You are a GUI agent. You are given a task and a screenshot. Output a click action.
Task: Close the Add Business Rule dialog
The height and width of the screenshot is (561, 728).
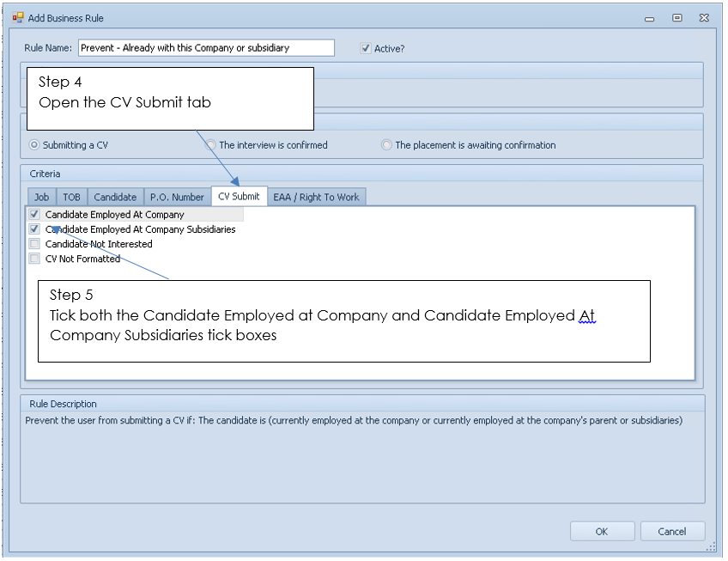pos(703,18)
